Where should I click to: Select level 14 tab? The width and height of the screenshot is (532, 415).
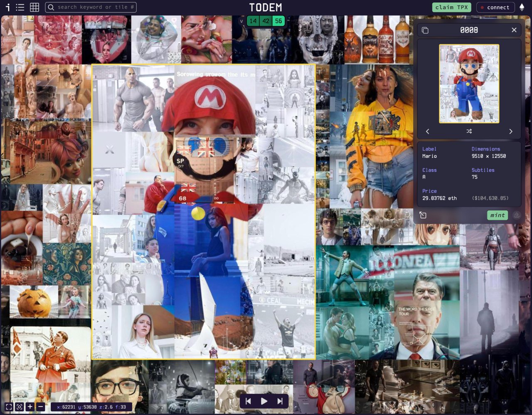click(253, 21)
